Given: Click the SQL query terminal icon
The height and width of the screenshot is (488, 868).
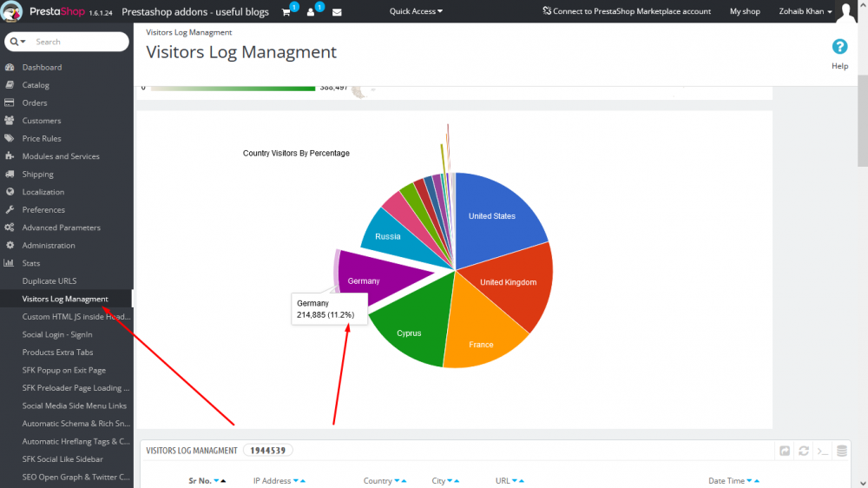Looking at the screenshot, I should pos(823,451).
